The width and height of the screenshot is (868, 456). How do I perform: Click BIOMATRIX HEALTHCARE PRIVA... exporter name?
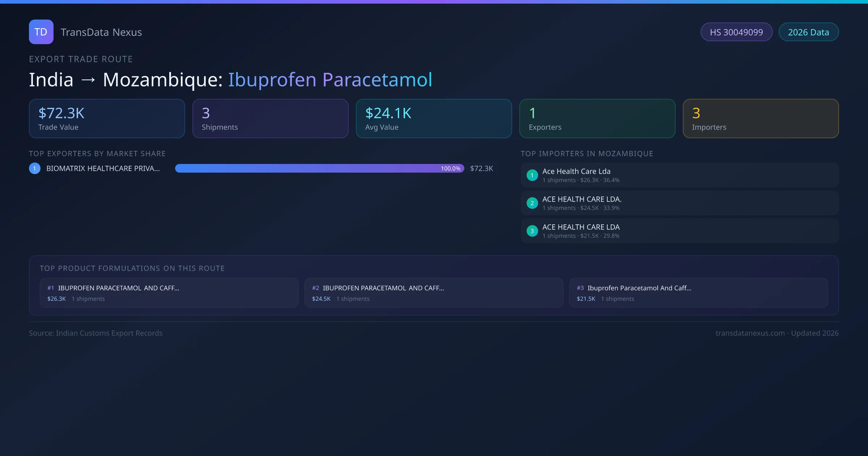coord(103,168)
